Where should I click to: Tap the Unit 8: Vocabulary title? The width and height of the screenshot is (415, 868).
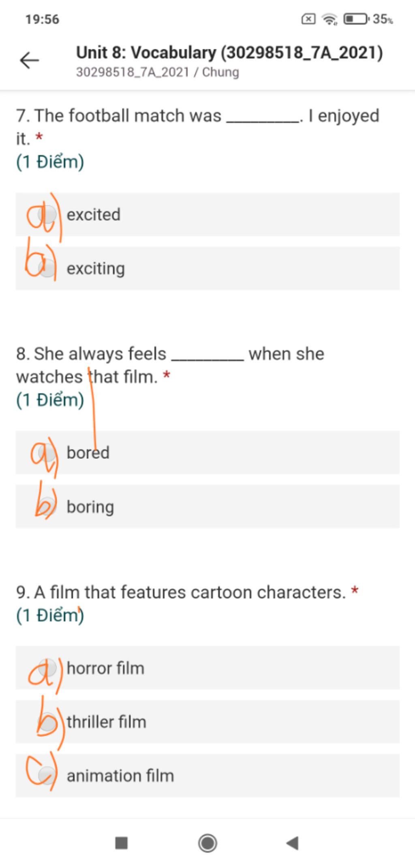point(229,53)
